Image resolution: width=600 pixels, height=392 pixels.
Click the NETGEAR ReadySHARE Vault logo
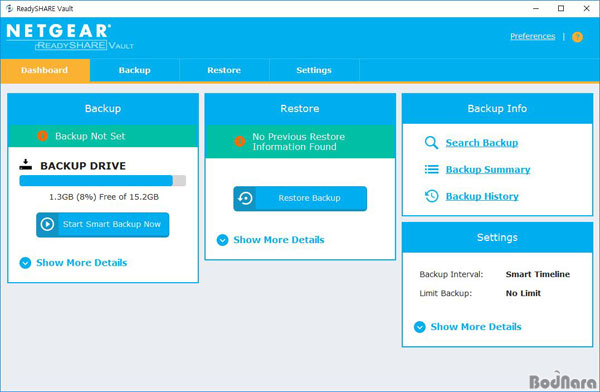(x=70, y=37)
